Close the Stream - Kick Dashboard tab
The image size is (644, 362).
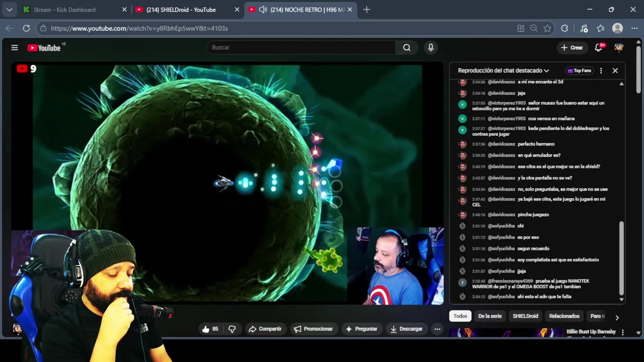(x=124, y=10)
